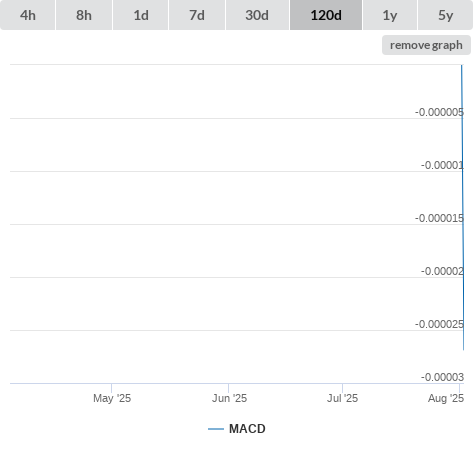Select the 30d range tab
The image size is (474, 455).
(x=257, y=15)
